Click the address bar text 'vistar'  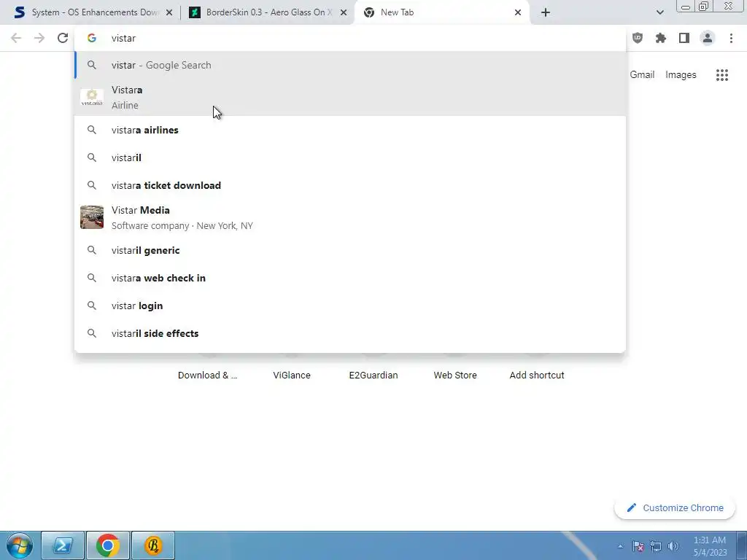(123, 38)
